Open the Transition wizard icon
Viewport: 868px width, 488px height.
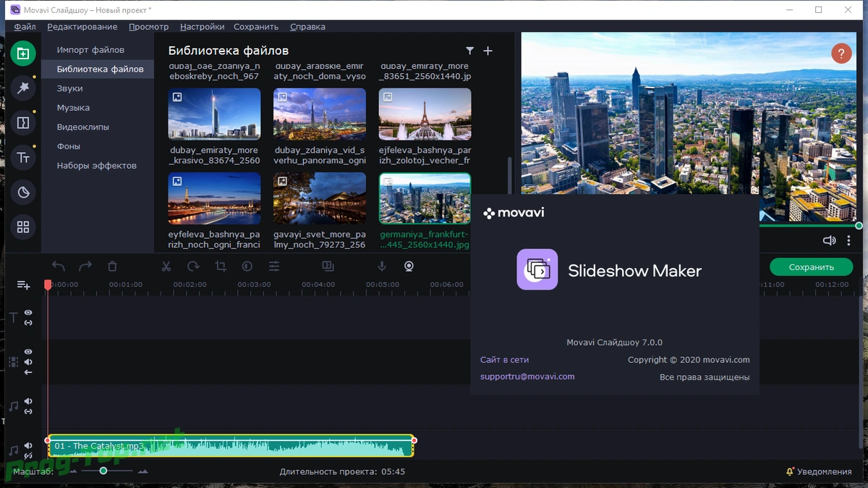[x=328, y=266]
